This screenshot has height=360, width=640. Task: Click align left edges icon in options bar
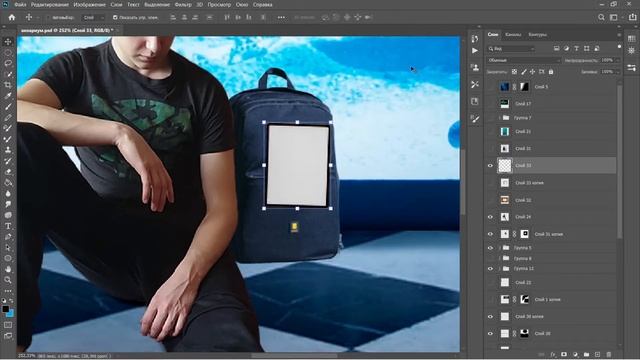173,18
